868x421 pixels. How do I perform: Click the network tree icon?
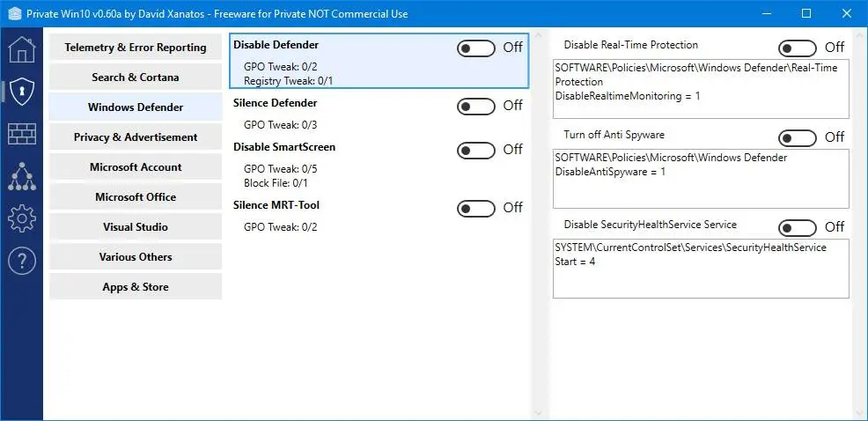click(21, 175)
